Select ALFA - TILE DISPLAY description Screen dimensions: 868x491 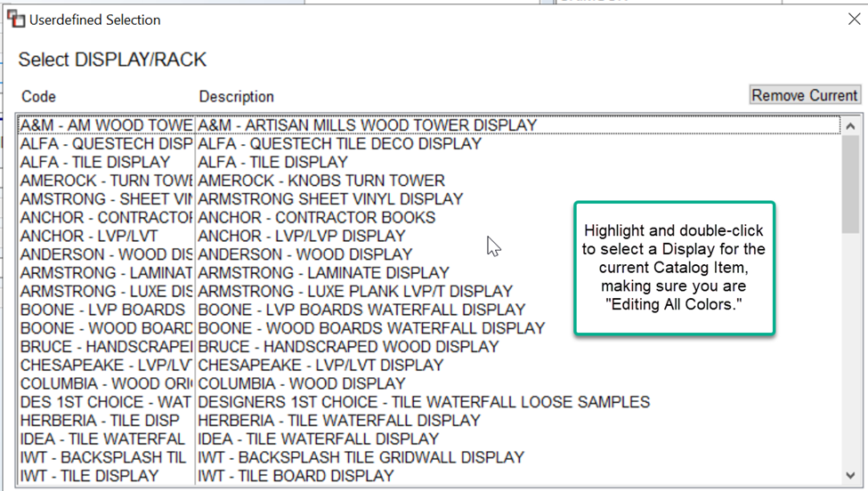273,162
